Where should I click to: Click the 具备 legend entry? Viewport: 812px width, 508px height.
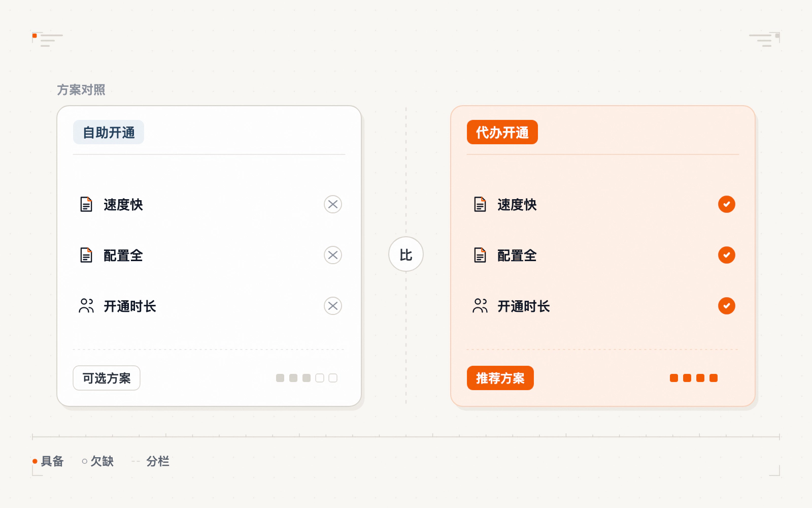coord(48,461)
